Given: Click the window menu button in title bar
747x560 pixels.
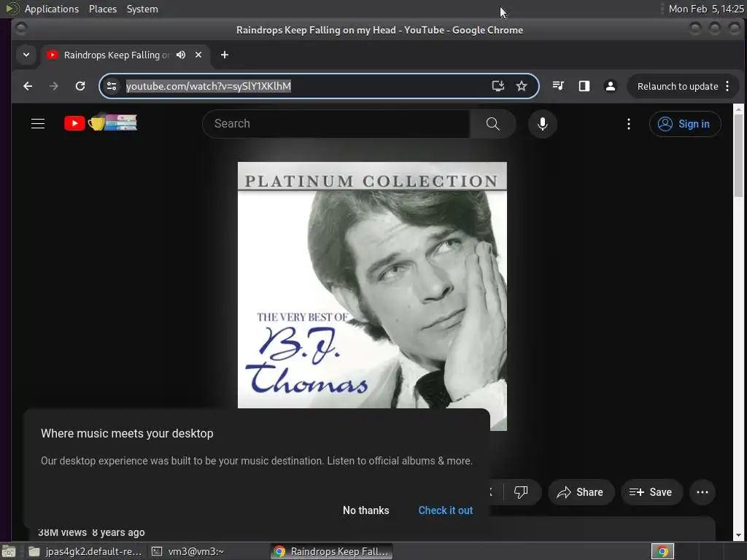Looking at the screenshot, I should [21, 28].
